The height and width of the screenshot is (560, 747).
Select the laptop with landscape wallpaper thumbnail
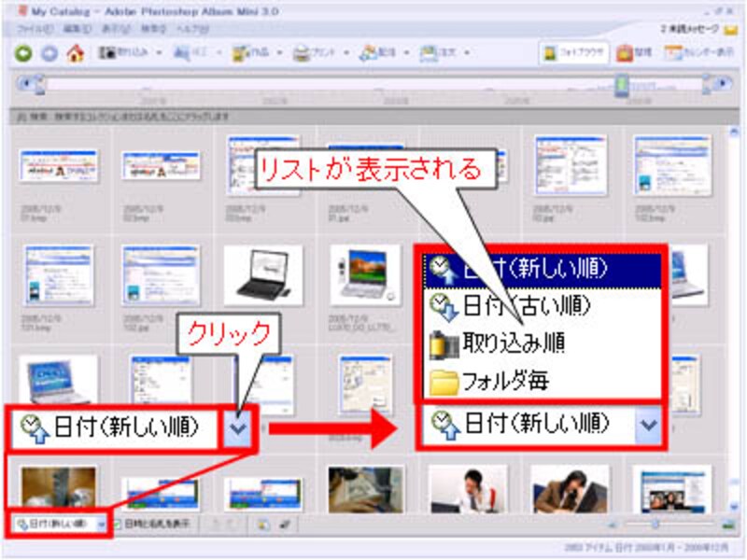point(366,274)
